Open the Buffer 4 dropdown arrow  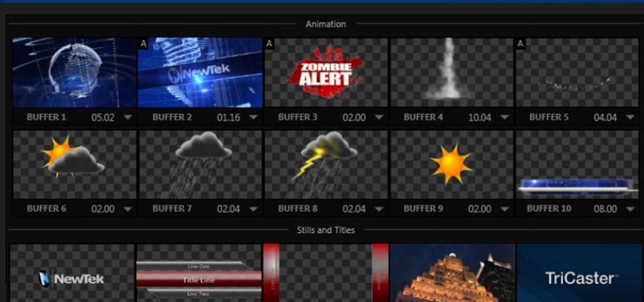[504, 117]
